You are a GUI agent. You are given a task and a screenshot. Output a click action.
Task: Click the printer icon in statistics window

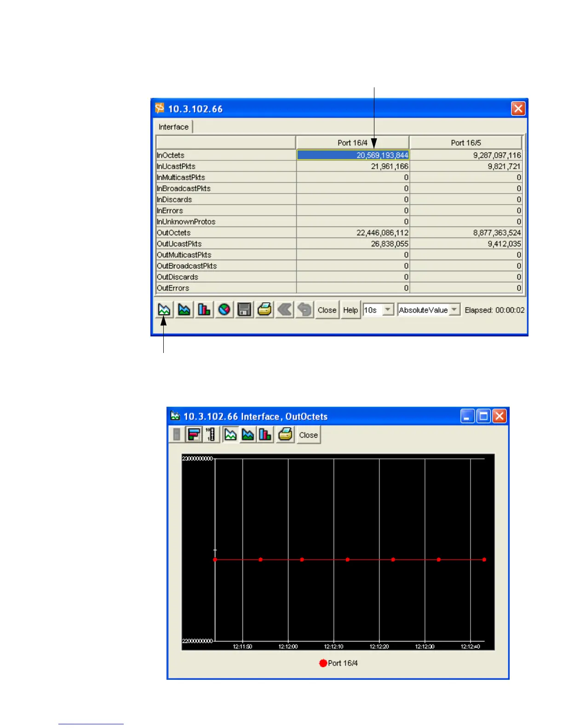(x=264, y=310)
